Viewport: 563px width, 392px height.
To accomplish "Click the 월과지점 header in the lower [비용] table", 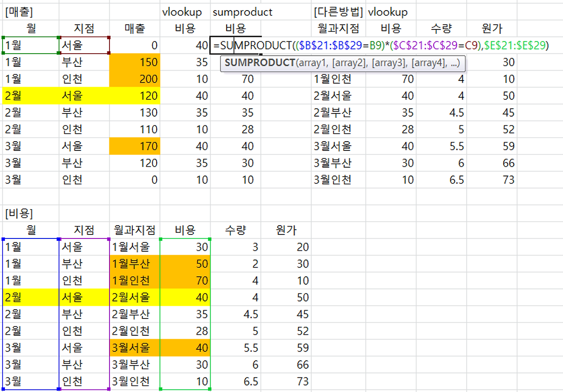I will pos(135,230).
